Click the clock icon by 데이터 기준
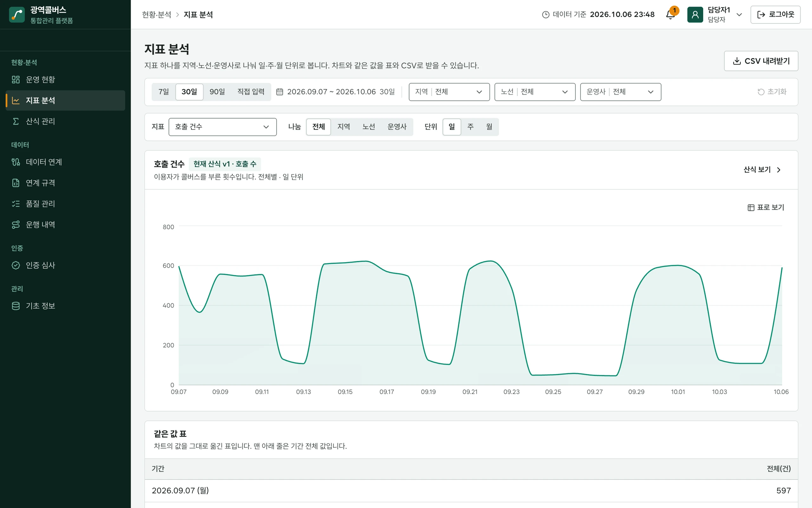The height and width of the screenshot is (508, 812). (x=546, y=15)
